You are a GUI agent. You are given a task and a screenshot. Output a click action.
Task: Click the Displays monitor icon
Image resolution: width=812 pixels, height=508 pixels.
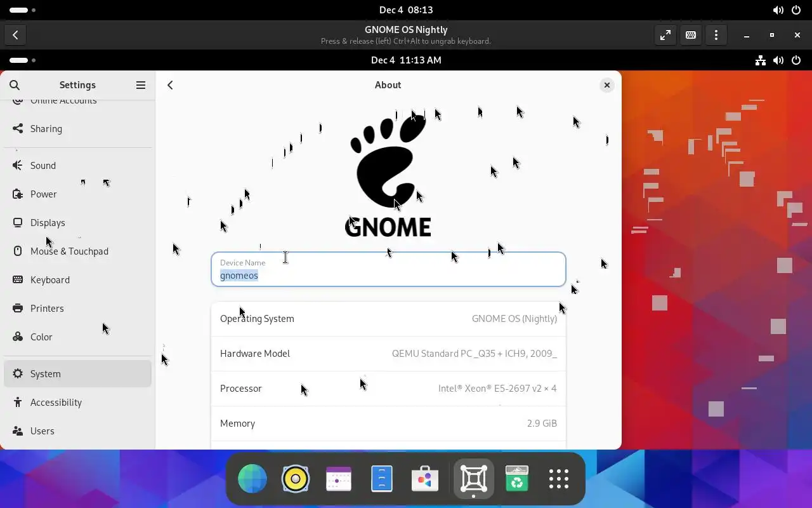[x=18, y=222]
